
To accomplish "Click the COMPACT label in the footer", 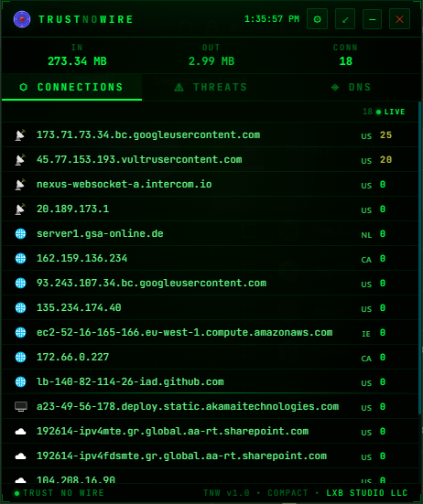I will pyautogui.click(x=287, y=493).
